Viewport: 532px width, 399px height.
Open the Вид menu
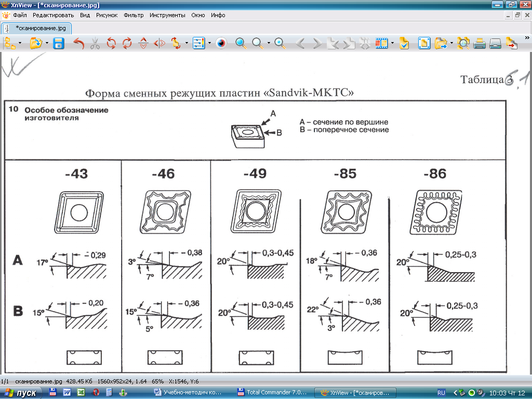[85, 15]
